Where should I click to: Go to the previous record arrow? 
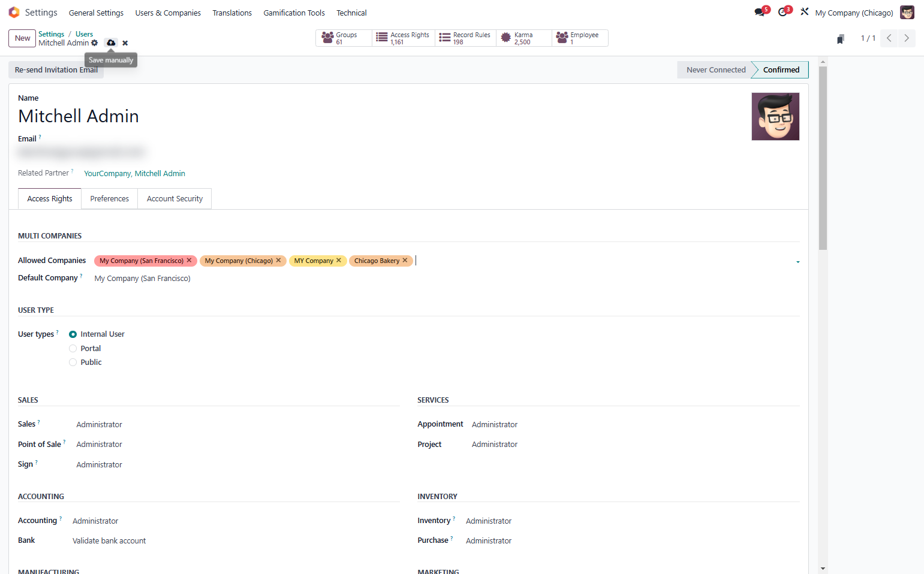pos(889,38)
